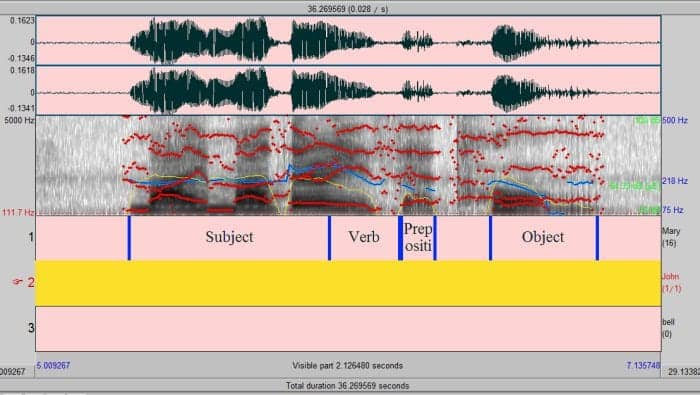The width and height of the screenshot is (700, 395).
Task: Select the Subject interval in tier 1
Action: pos(229,237)
